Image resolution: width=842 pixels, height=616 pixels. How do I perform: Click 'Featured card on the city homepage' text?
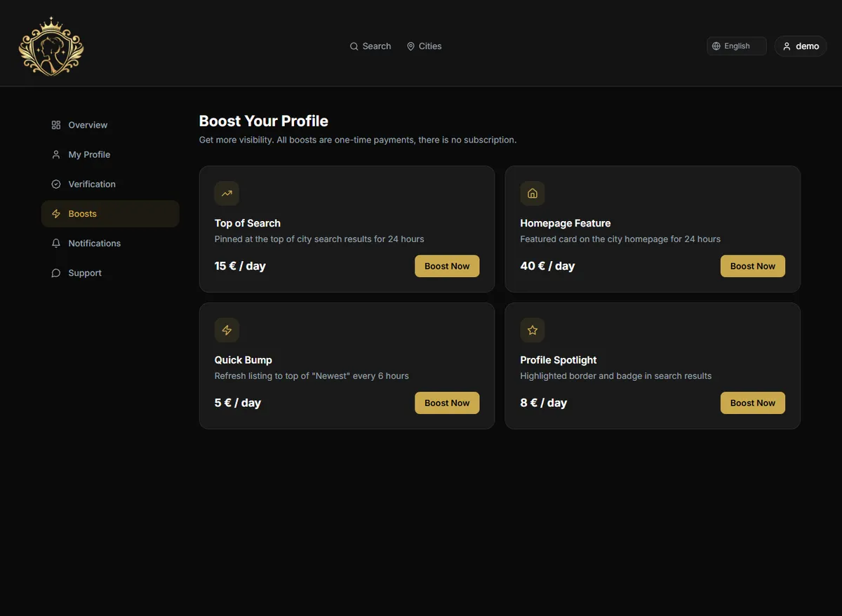click(x=620, y=239)
